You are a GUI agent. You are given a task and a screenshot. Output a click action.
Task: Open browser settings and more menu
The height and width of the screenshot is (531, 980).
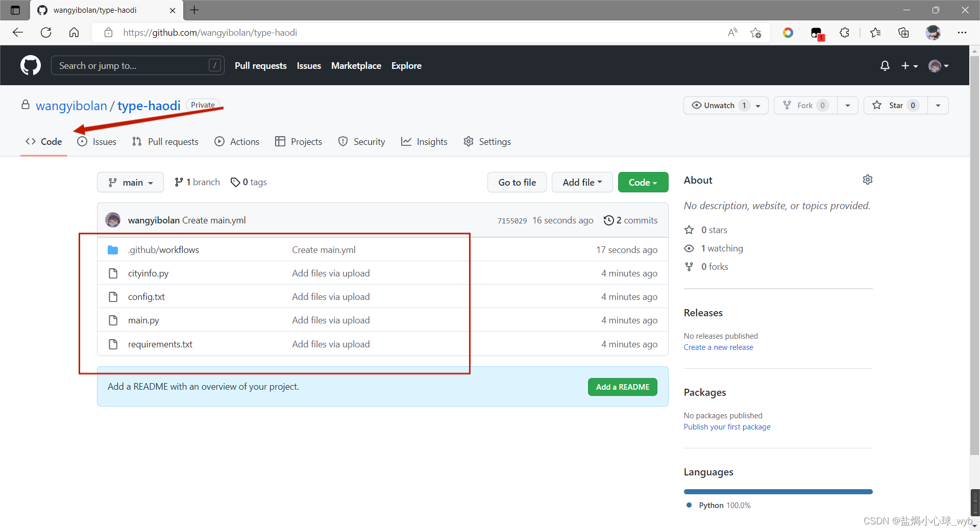pyautogui.click(x=962, y=33)
